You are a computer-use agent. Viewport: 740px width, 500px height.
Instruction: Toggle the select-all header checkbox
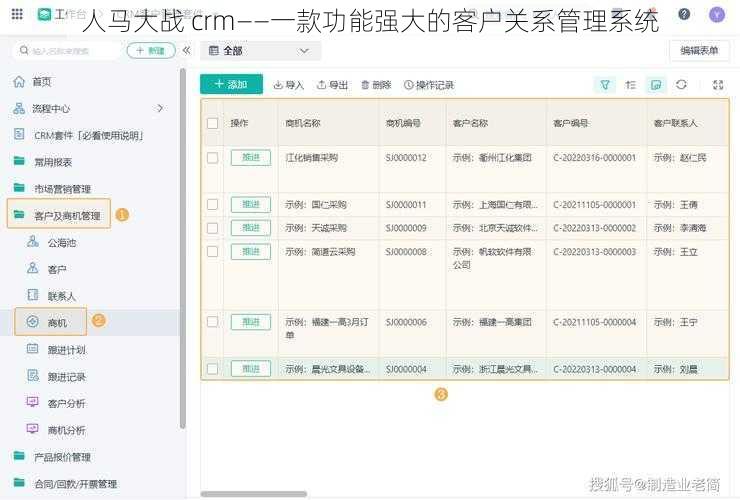[x=212, y=123]
